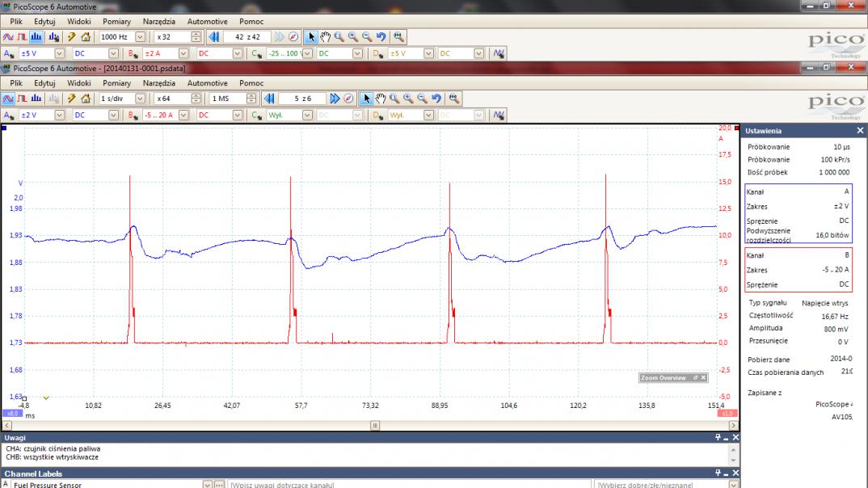Screen dimensions: 868x488
Task: Click the auto setup lightning icon in psdata window
Action: point(70,99)
